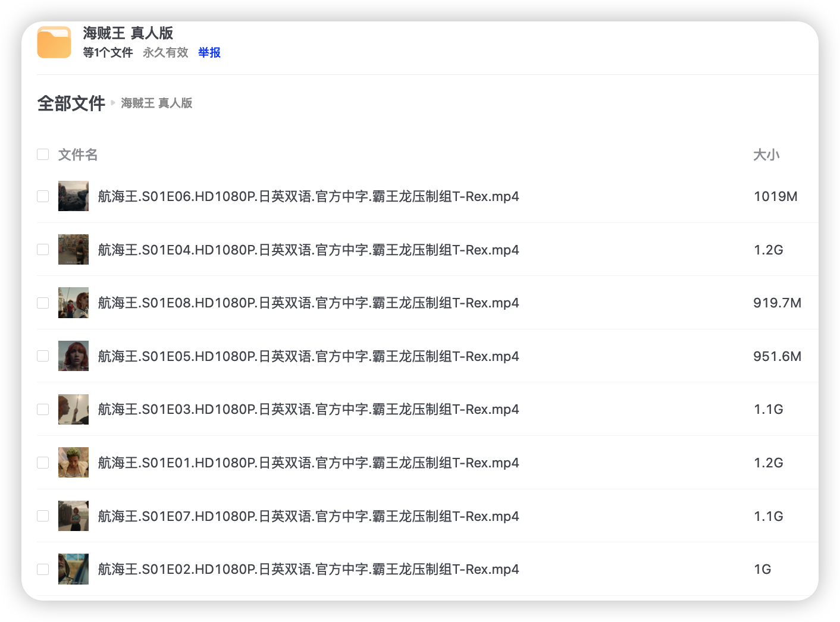Go to 全部文件 breadcrumb

71,103
